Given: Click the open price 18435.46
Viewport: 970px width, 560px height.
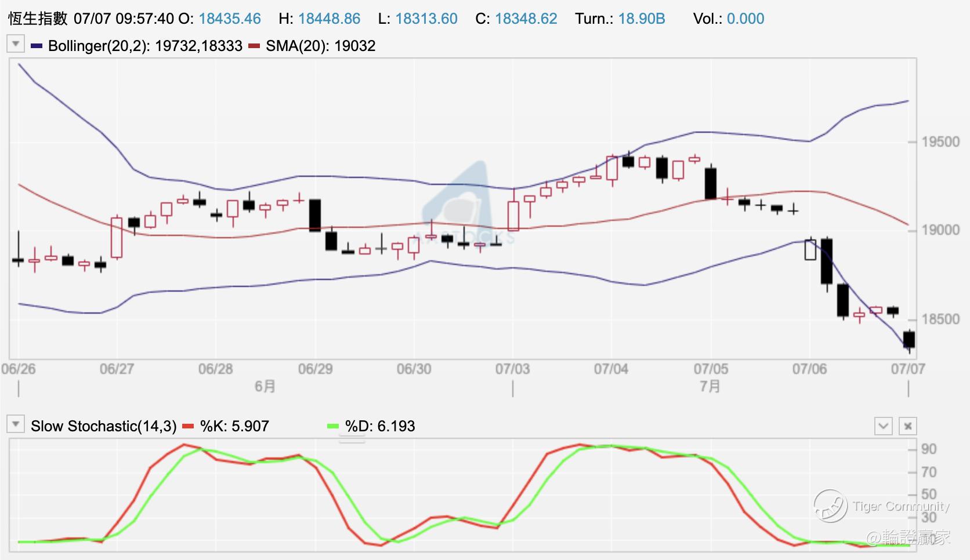Looking at the screenshot, I should click(x=230, y=19).
